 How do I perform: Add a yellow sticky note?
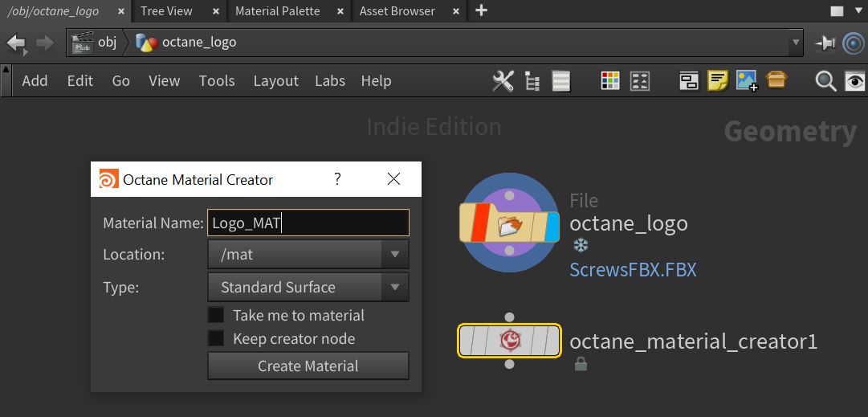pyautogui.click(x=717, y=81)
